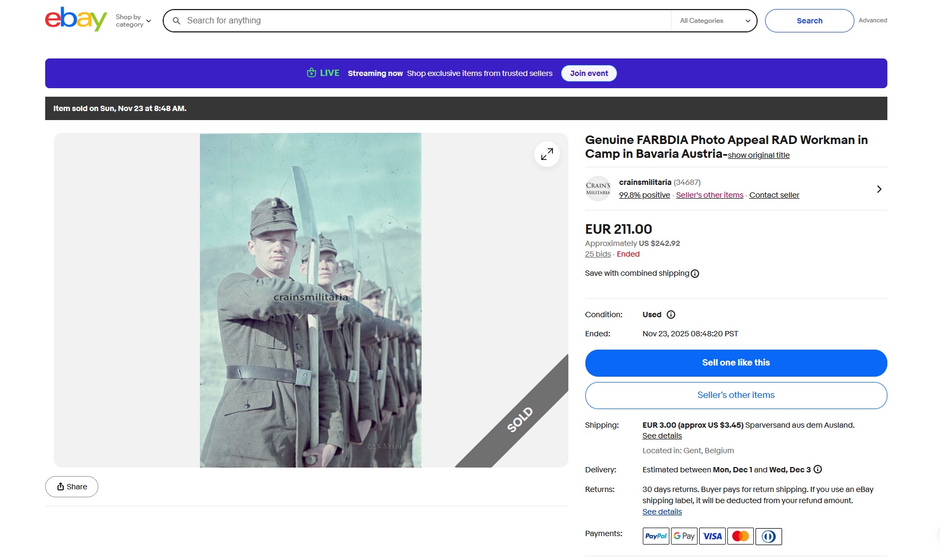The width and height of the screenshot is (940, 560).
Task: Expand the All Categories dropdown
Action: pyautogui.click(x=715, y=21)
